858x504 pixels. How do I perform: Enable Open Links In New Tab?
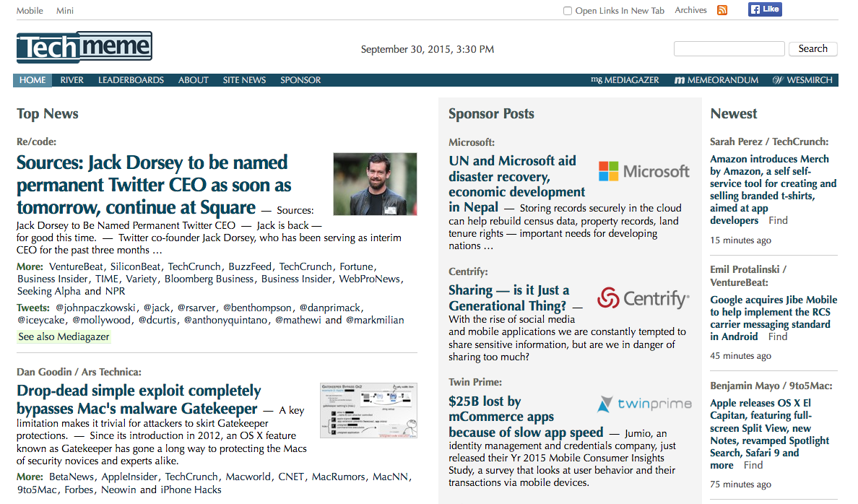pos(568,11)
